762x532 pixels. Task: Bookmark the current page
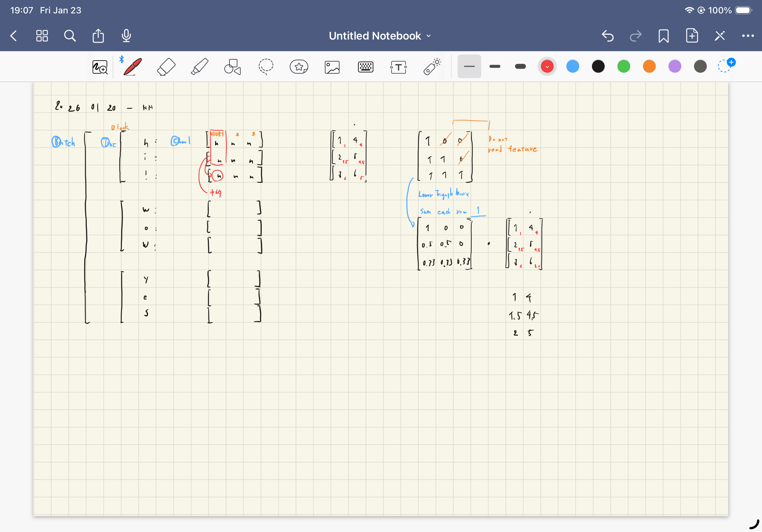[x=663, y=36]
